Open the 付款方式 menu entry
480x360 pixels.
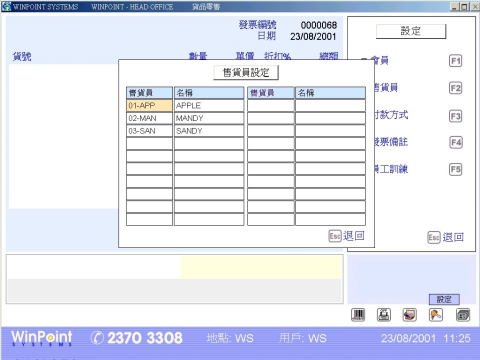click(391, 115)
